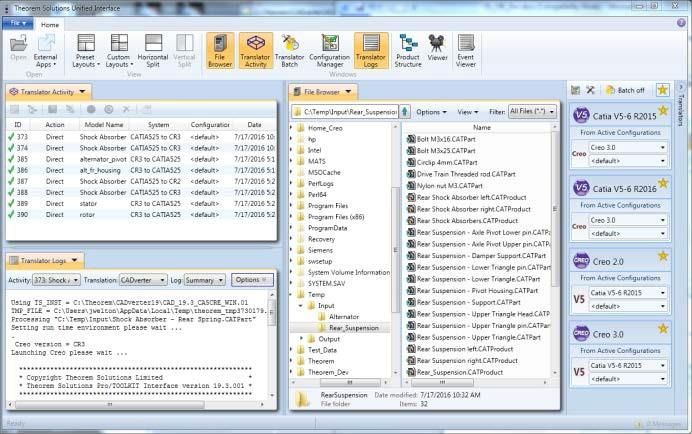This screenshot has width=692, height=434.
Task: Open the Translator Activity panel tab
Action: click(x=48, y=92)
